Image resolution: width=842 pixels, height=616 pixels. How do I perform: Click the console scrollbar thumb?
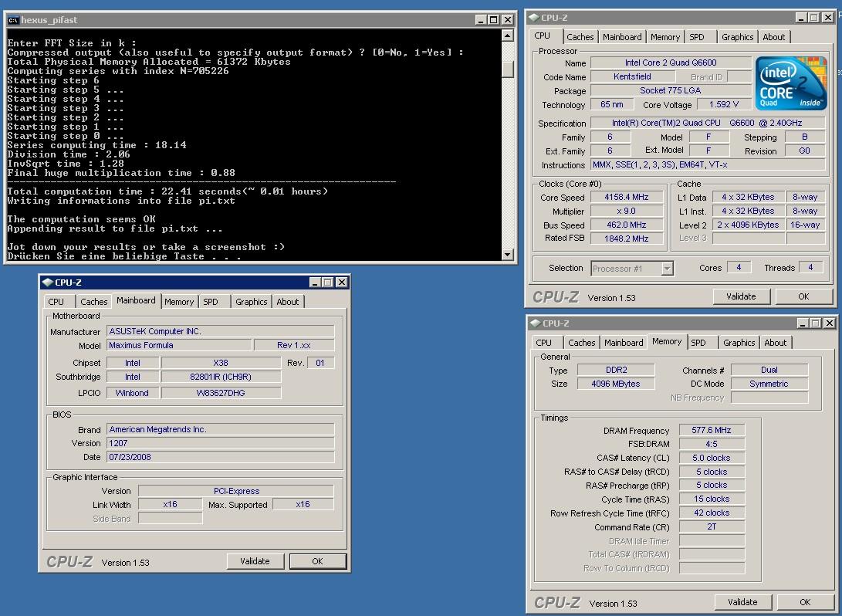click(x=507, y=69)
